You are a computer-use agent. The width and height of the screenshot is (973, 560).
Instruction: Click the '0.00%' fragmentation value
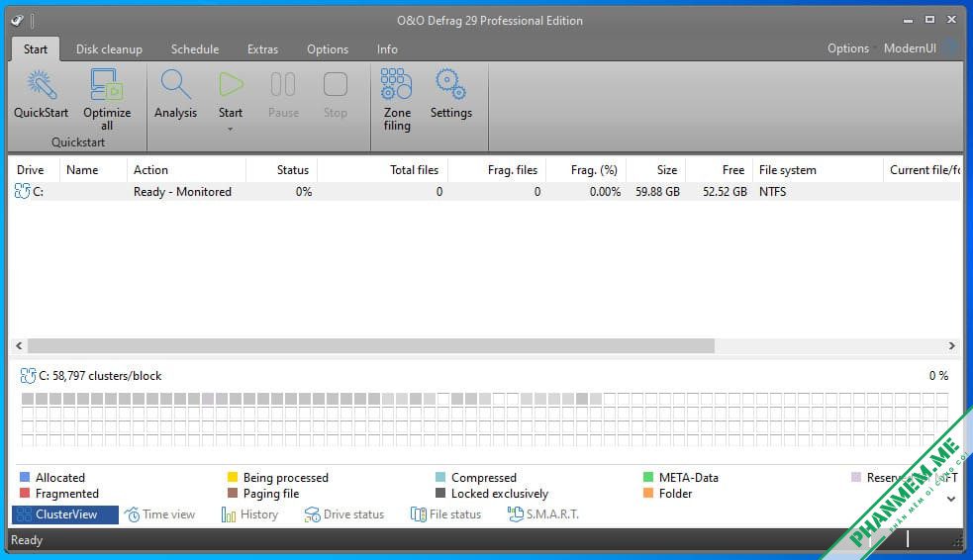tap(605, 192)
